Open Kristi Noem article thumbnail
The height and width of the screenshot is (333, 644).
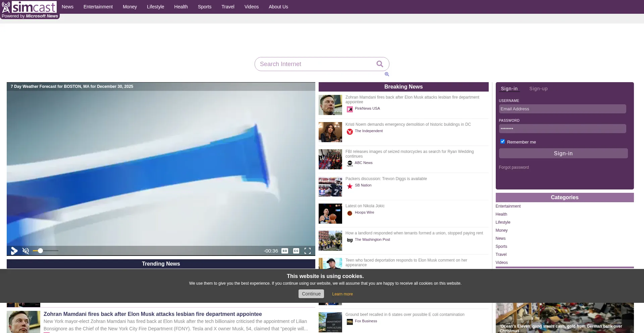330,132
